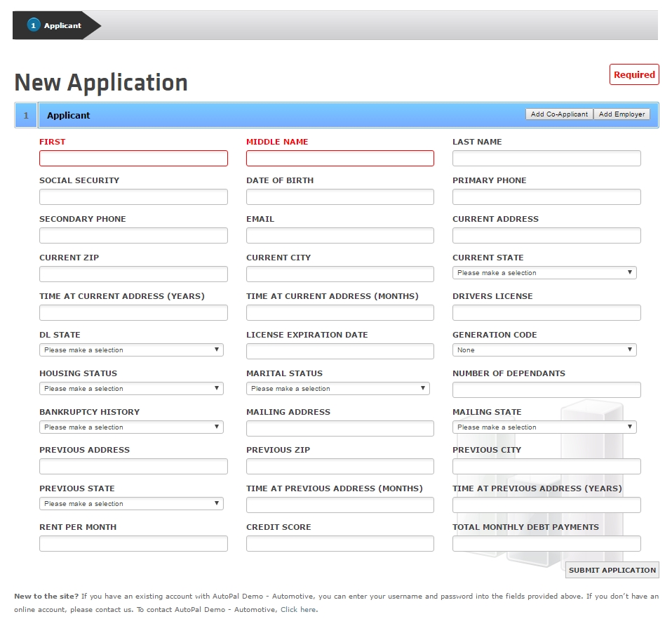This screenshot has height=619, width=672.
Task: Click the Current Zip input field
Action: pos(133,274)
